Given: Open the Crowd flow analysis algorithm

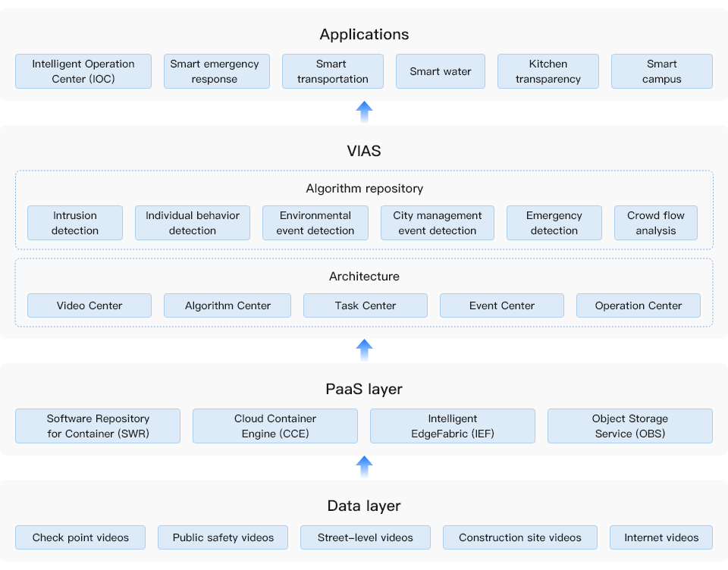Looking at the screenshot, I should click(x=655, y=223).
